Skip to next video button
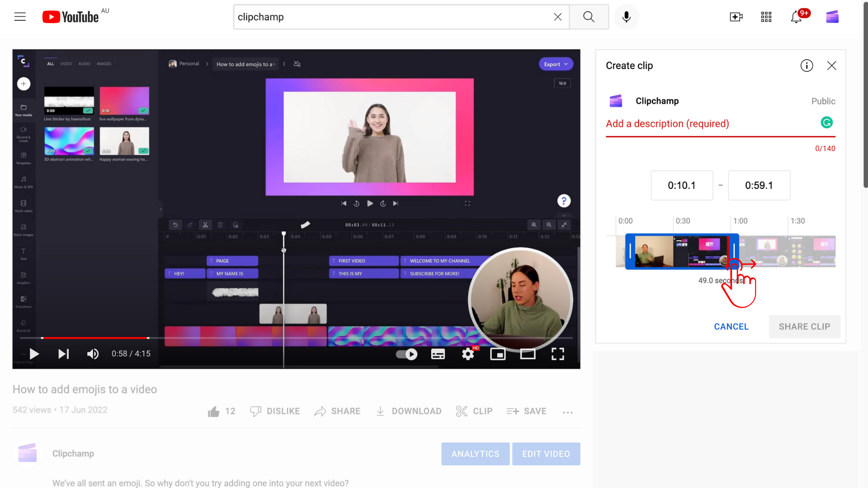Screen dimensions: 868x488 [x=64, y=354]
